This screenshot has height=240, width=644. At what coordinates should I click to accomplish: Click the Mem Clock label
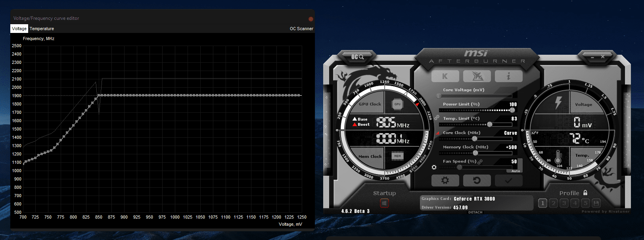click(370, 157)
